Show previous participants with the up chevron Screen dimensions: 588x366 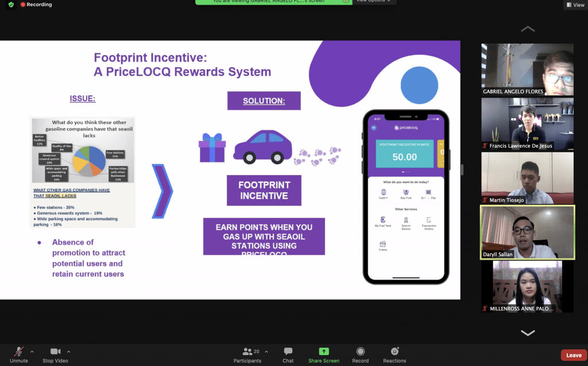coord(528,29)
